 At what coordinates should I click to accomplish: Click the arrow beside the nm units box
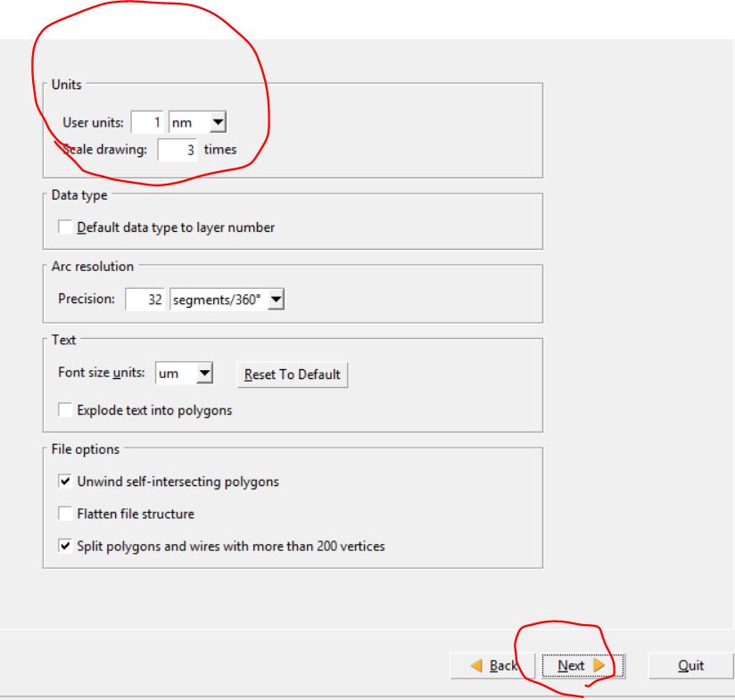click(219, 122)
